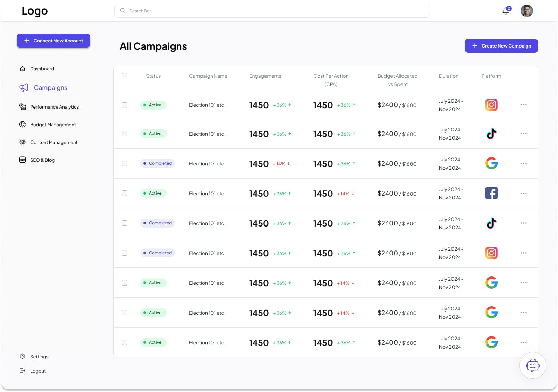The width and height of the screenshot is (558, 392).
Task: Click Logout at the sidebar bottom
Action: pyautogui.click(x=38, y=370)
